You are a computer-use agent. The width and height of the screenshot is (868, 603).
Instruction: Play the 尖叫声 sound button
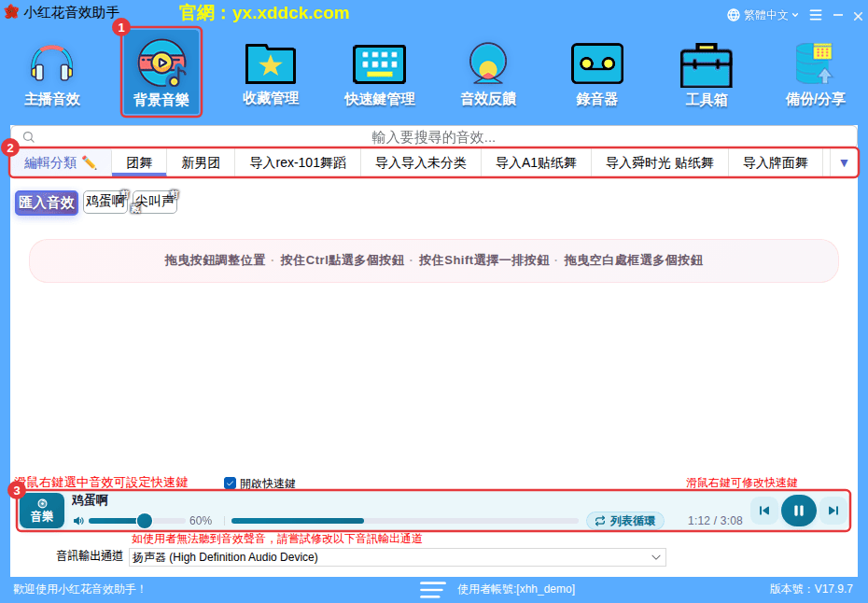154,202
